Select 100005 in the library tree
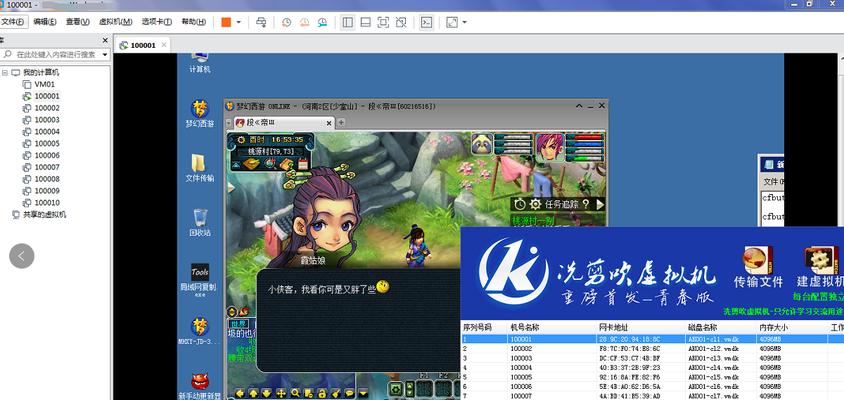This screenshot has height=400, width=844. pos(47,144)
